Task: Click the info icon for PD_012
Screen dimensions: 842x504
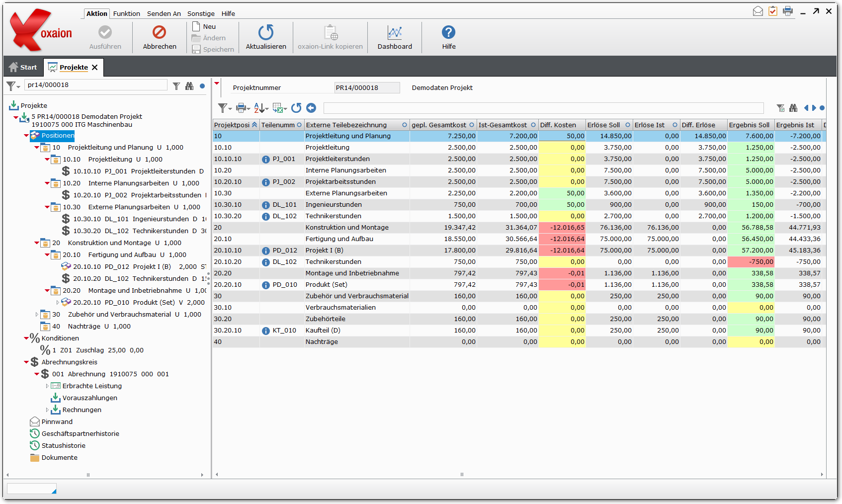Action: 266,251
